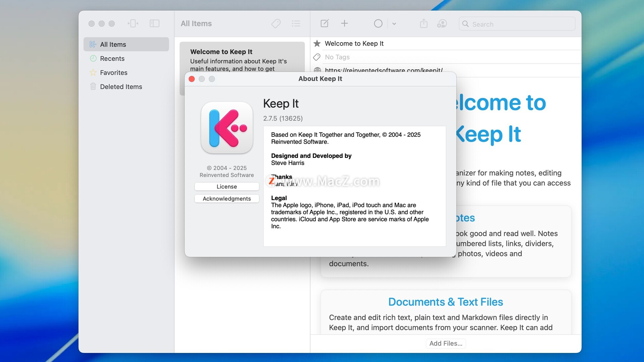This screenshot has width=644, height=362.
Task: Close the About Keep It window
Action: pyautogui.click(x=192, y=79)
